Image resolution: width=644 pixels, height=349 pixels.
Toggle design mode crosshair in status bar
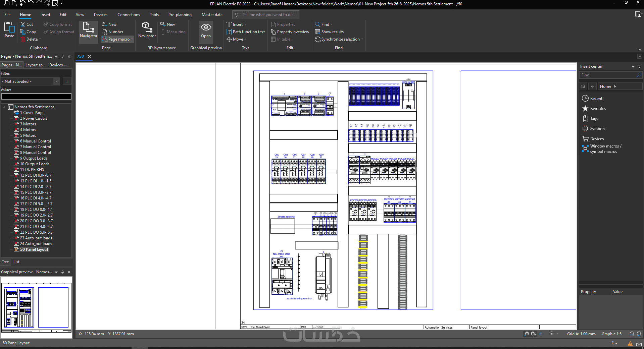click(x=541, y=334)
